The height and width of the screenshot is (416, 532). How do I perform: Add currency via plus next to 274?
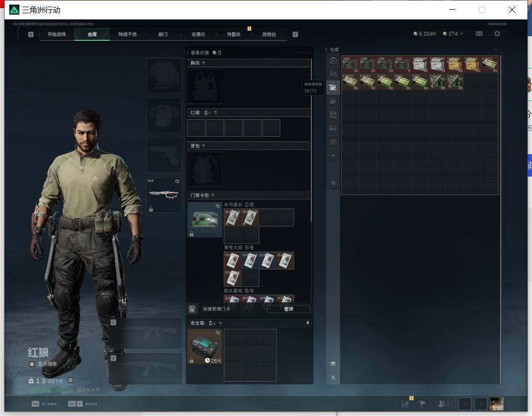click(461, 34)
